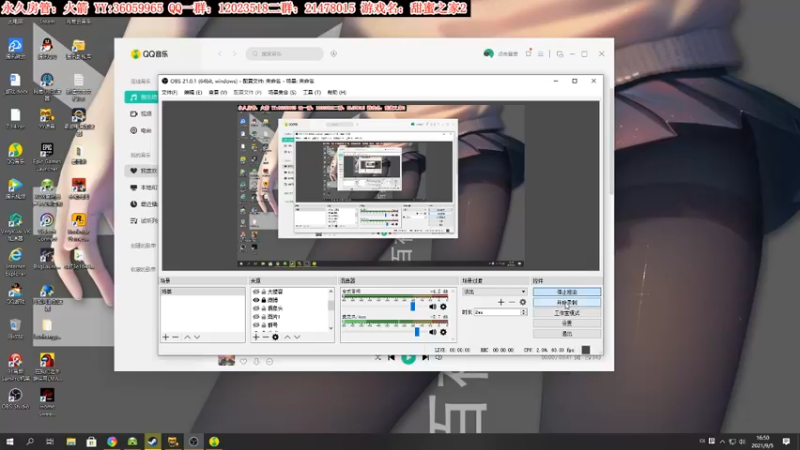This screenshot has height=450, width=800.
Task: Go forward in QQ音乐 navigation
Action: coord(235,54)
